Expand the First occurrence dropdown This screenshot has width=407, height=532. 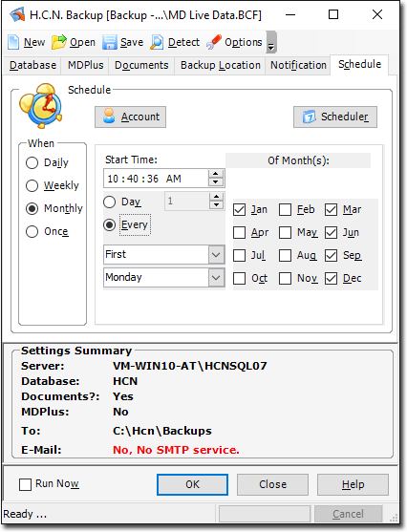(x=216, y=254)
